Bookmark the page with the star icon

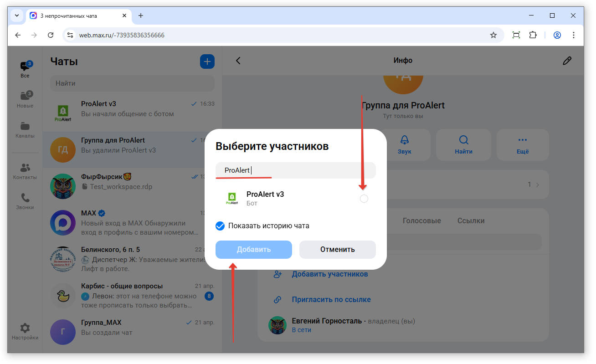pos(493,35)
